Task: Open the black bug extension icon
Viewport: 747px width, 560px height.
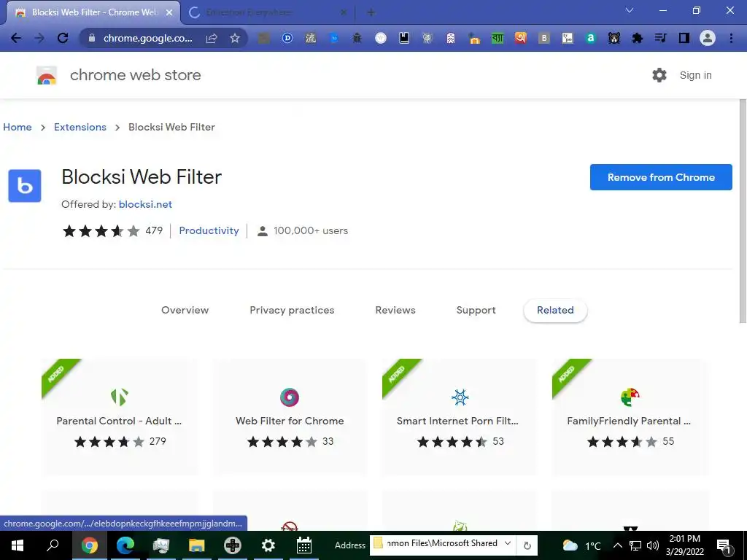Action: coord(357,38)
